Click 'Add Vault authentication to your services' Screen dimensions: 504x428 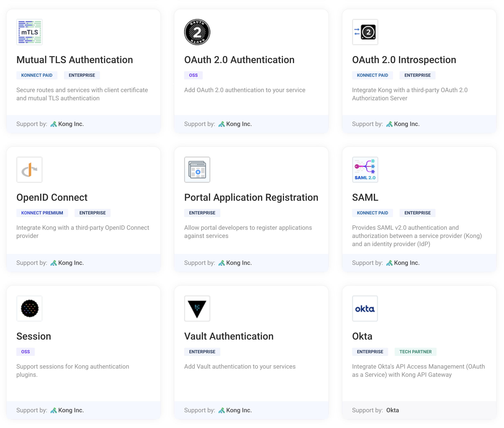coord(240,366)
